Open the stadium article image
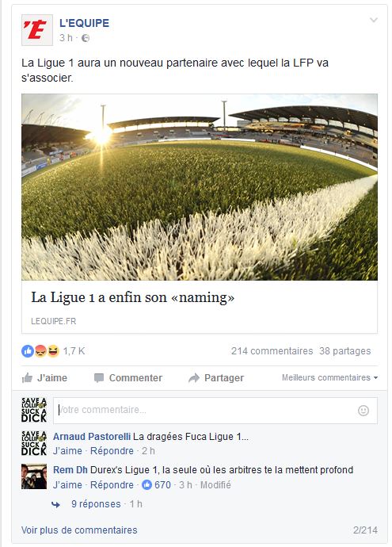392x547 pixels. [x=200, y=187]
